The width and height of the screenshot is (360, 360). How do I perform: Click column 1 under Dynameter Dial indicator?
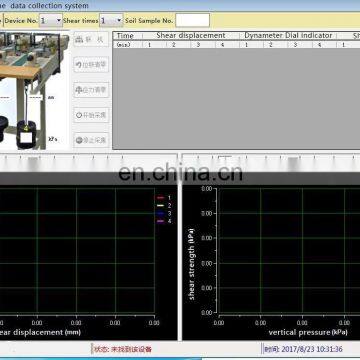click(x=246, y=44)
